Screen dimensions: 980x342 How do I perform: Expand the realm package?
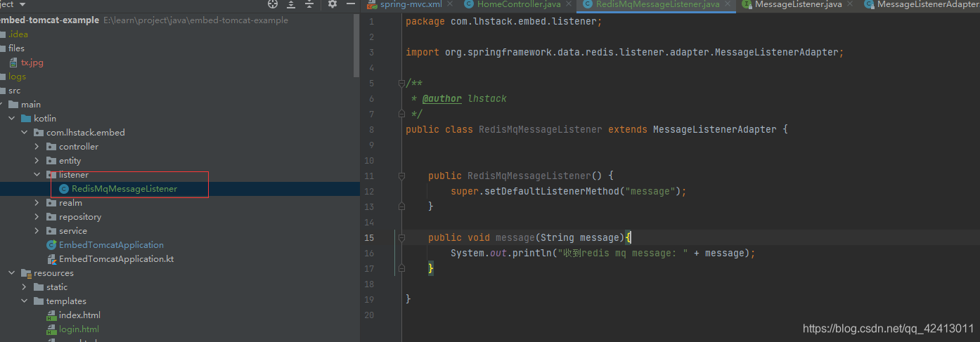tap(37, 203)
